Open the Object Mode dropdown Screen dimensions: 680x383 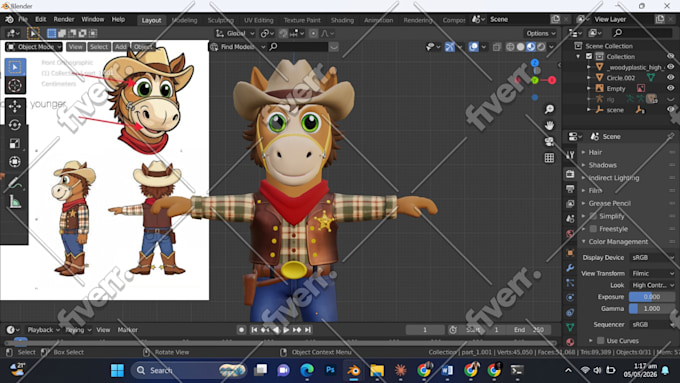[33, 47]
